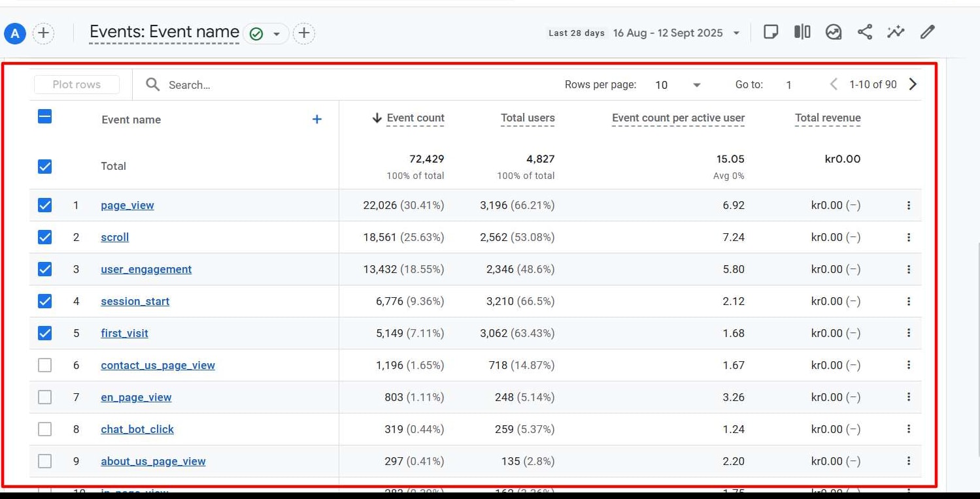Click the Go to page input
980x499 pixels.
pyautogui.click(x=789, y=85)
